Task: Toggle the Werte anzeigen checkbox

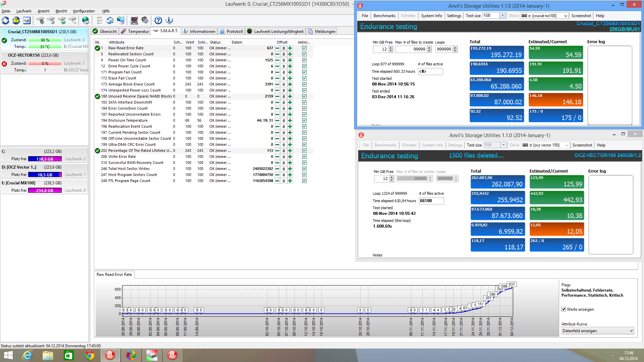Action: coord(564,309)
